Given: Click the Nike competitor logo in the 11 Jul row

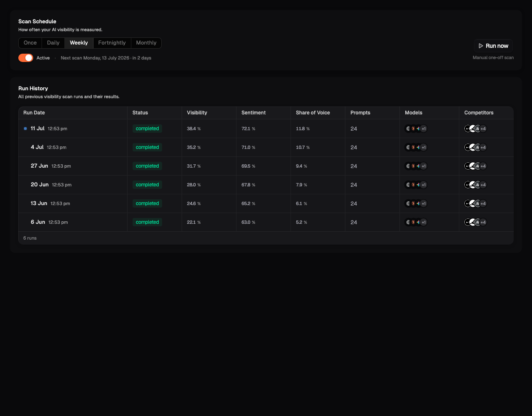Looking at the screenshot, I should click(x=468, y=129).
